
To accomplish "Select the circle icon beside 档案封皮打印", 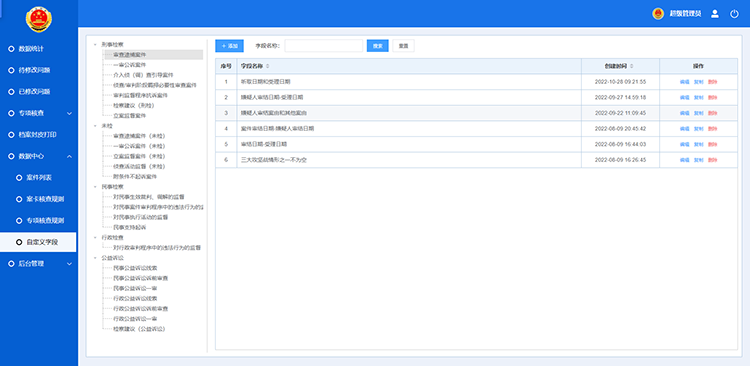I will coord(11,135).
